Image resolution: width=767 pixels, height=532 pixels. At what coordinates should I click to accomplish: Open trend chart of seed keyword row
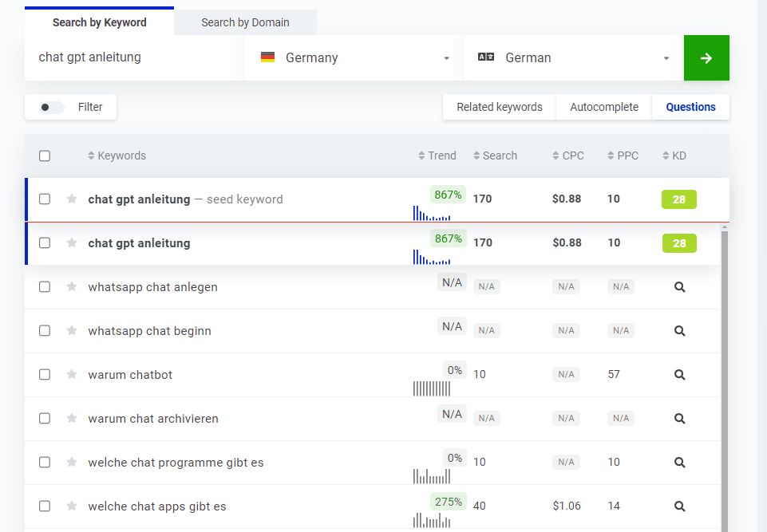[432, 213]
